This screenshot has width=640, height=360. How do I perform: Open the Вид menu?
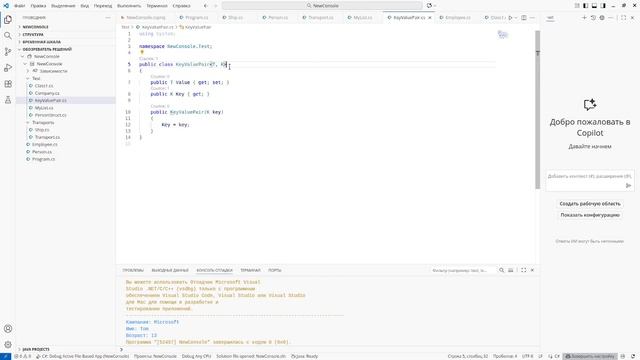tap(84, 6)
